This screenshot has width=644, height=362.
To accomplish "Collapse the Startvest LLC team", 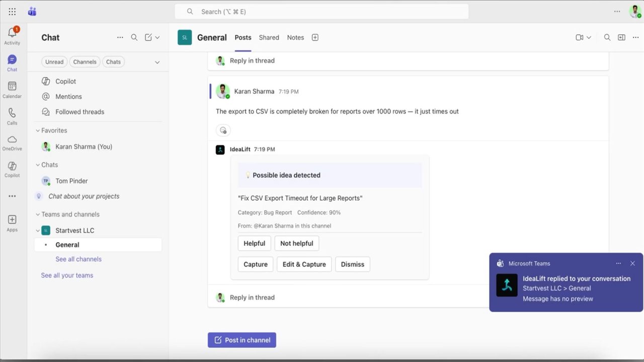I will click(38, 230).
